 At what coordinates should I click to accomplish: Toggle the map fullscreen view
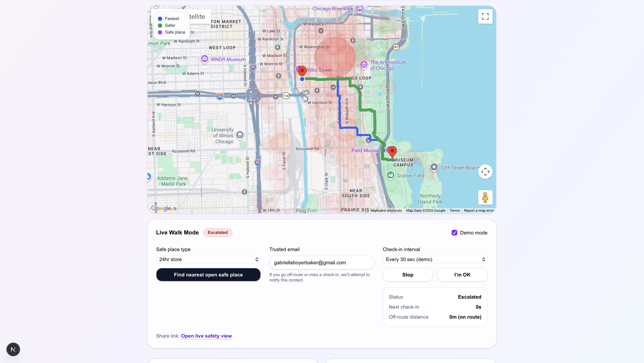click(485, 16)
